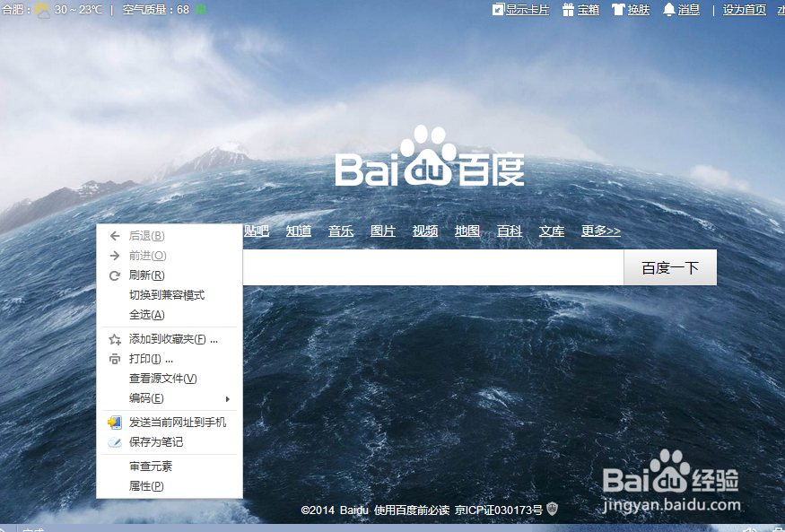The height and width of the screenshot is (532, 785).
Task: Open the 更多>> navigation expander
Action: (x=601, y=231)
